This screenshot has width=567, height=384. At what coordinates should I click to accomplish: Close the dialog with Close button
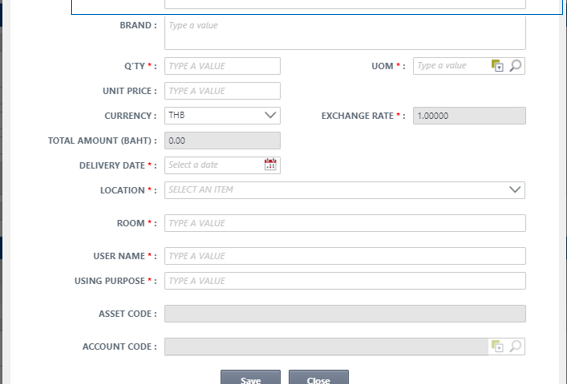click(x=319, y=377)
